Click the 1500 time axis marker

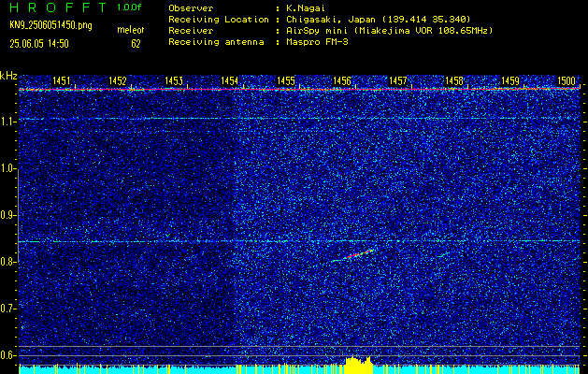566,80
